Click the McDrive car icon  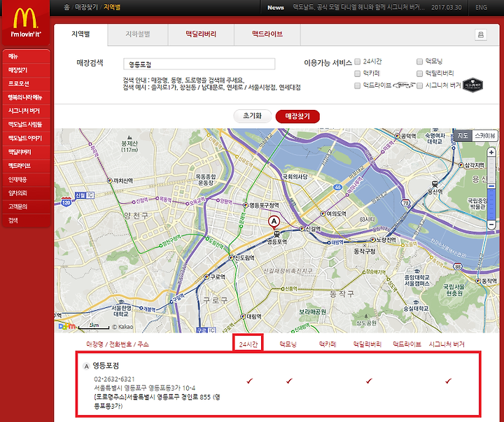click(x=404, y=85)
